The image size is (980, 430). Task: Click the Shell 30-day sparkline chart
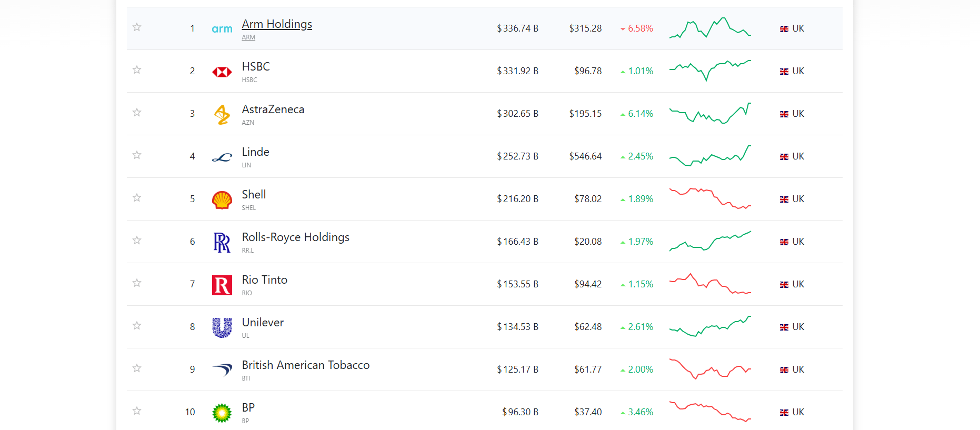(710, 198)
